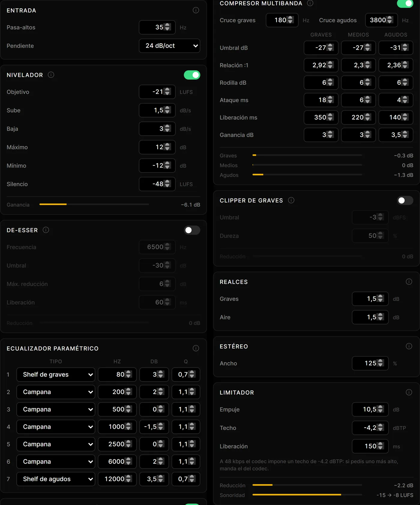Viewport: 420px width, 505px height.
Task: Show Compresor Multibanda info icon
Action: tap(310, 3)
